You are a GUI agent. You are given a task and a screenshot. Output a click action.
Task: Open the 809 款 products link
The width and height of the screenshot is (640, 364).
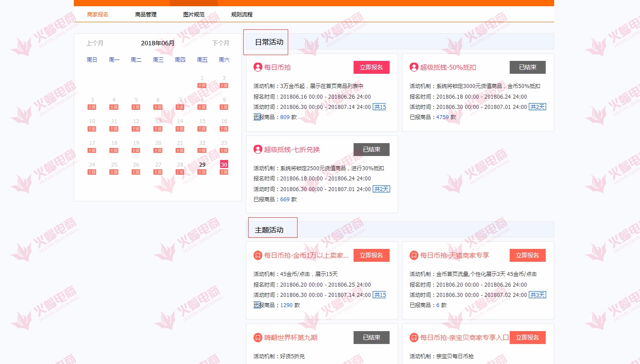(x=284, y=117)
